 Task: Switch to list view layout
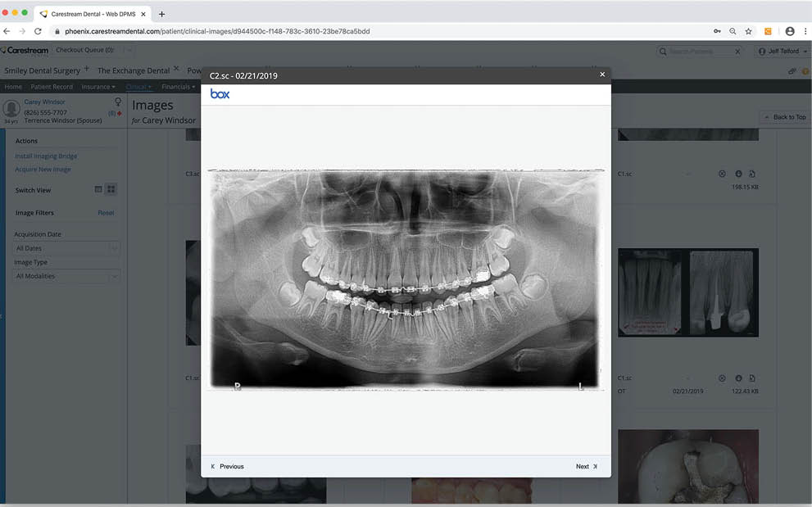coord(98,190)
